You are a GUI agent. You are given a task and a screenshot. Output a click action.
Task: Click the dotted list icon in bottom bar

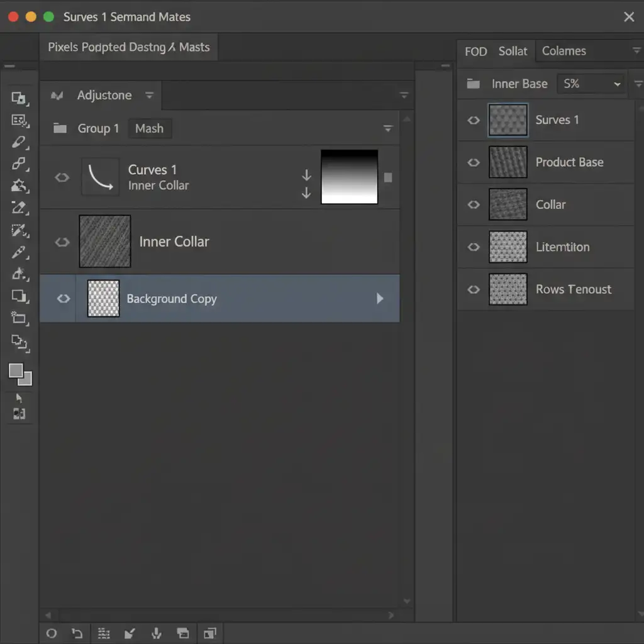(x=104, y=633)
